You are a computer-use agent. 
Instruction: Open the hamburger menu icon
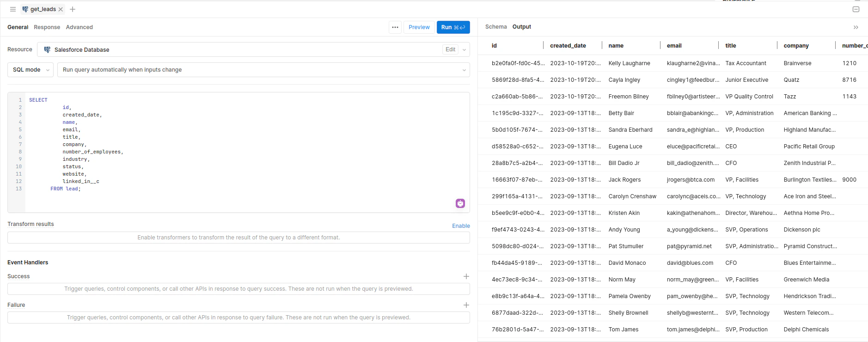click(13, 9)
